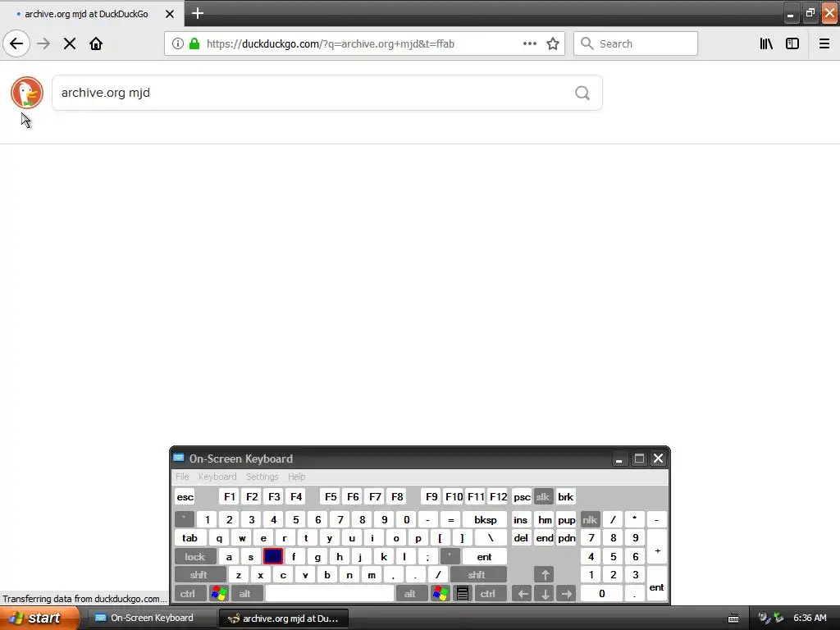Toggle the slk scroll lock key
The height and width of the screenshot is (630, 840).
coord(543,496)
